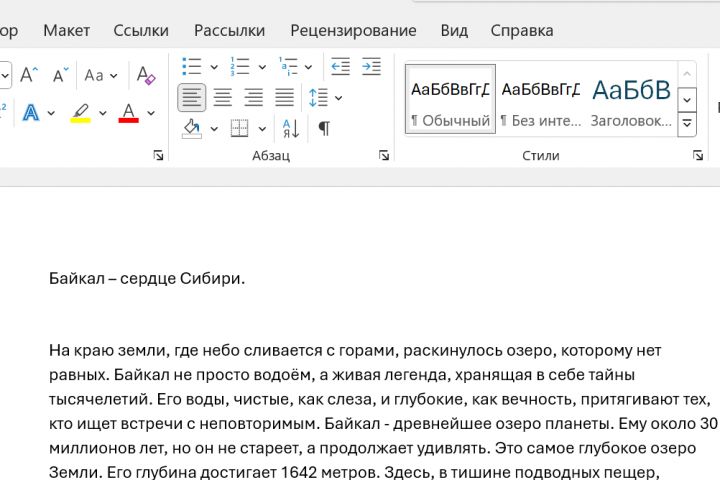Open the font color dropdown arrow
Viewport: 720px width, 480px height.
pos(151,113)
